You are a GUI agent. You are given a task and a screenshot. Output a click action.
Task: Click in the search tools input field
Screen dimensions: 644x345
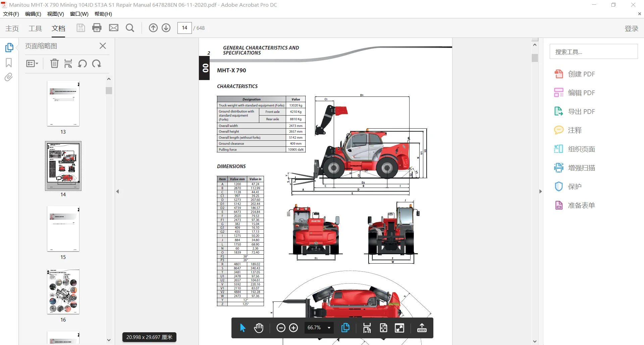pyautogui.click(x=594, y=51)
